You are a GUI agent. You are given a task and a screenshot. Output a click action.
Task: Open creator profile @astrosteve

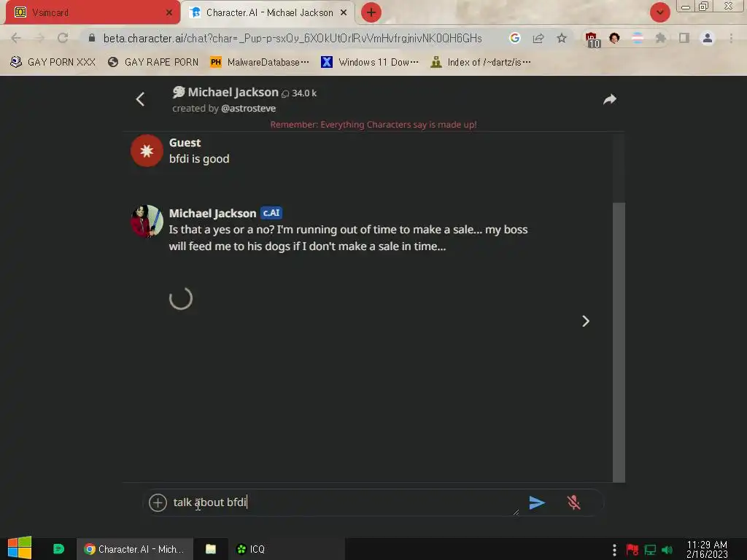tap(248, 109)
